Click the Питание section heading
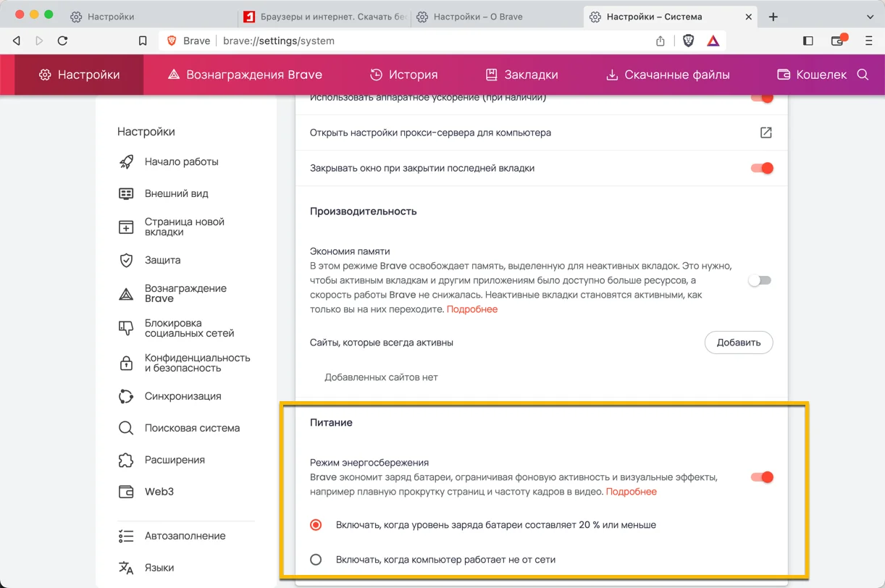The width and height of the screenshot is (885, 588). pyautogui.click(x=331, y=423)
